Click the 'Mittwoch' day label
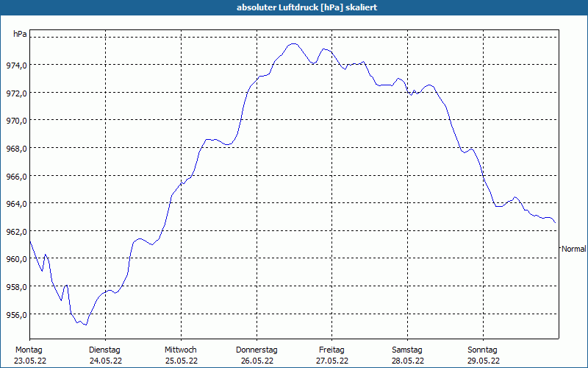Screen dimensions: 588x368 tap(180, 350)
